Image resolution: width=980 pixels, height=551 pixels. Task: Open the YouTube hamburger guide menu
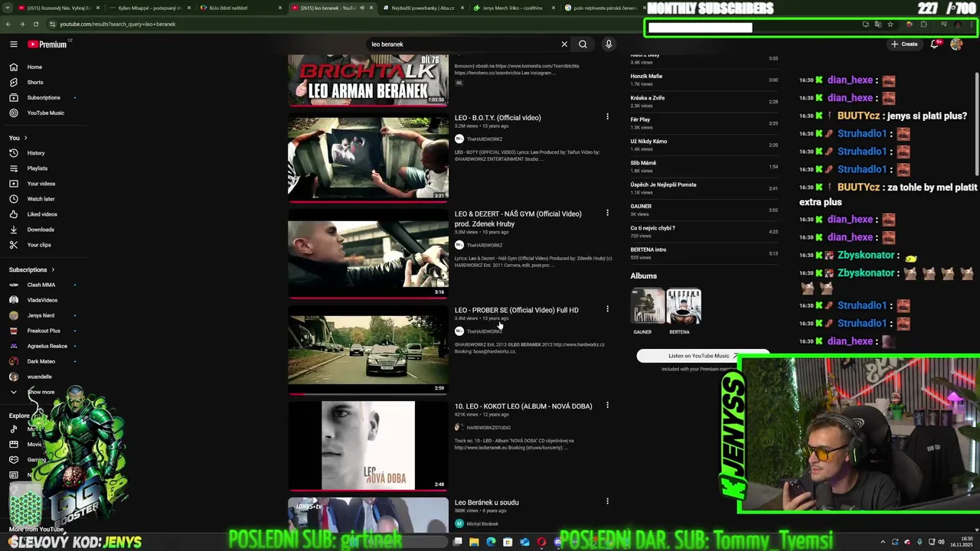[x=14, y=44]
